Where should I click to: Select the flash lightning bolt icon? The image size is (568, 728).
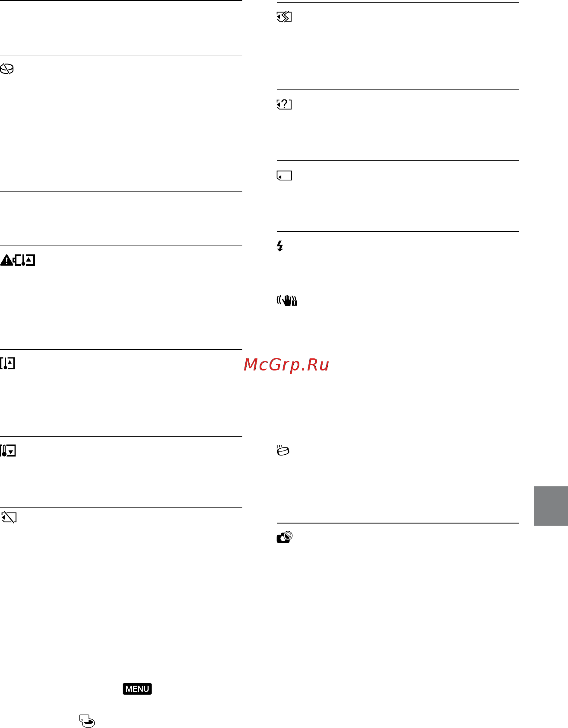[x=280, y=246]
